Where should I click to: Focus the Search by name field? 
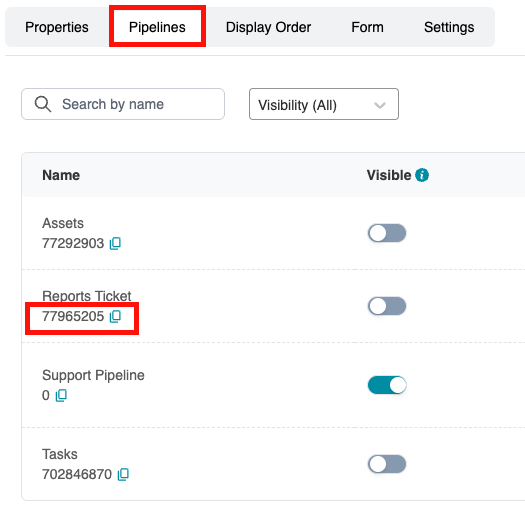[123, 104]
